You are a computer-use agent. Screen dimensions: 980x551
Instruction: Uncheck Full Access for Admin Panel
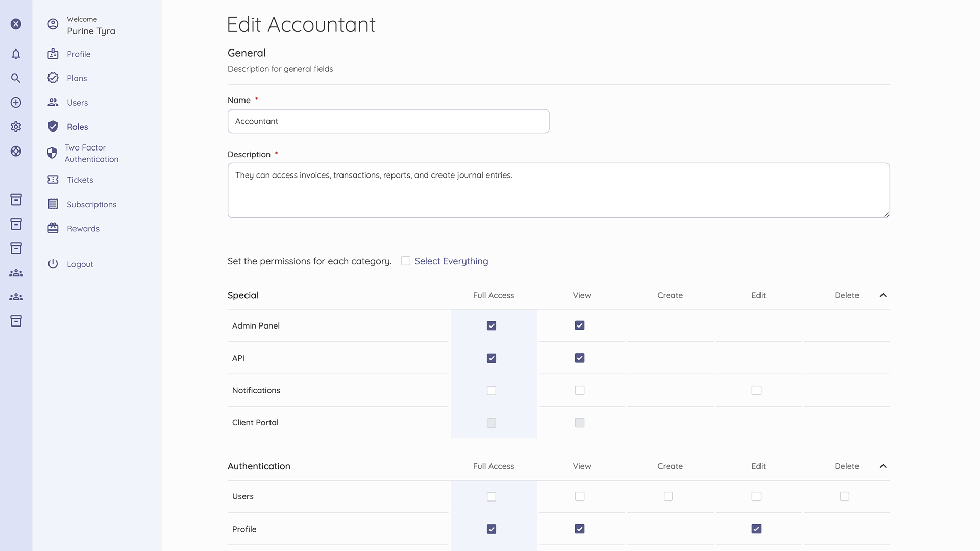(492, 325)
